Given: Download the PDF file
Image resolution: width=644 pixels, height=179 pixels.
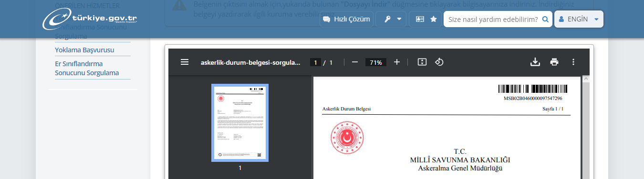Looking at the screenshot, I should coord(535,62).
